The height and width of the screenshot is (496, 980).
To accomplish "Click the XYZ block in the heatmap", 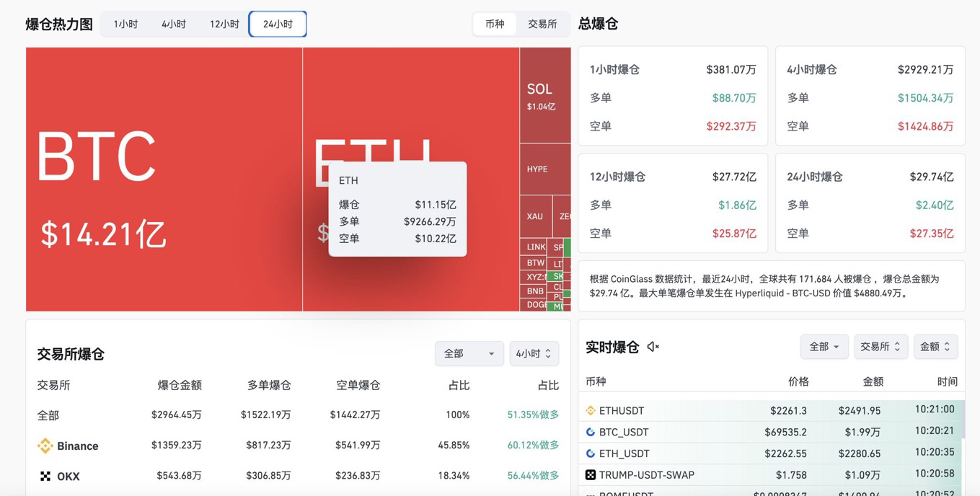I will [534, 277].
